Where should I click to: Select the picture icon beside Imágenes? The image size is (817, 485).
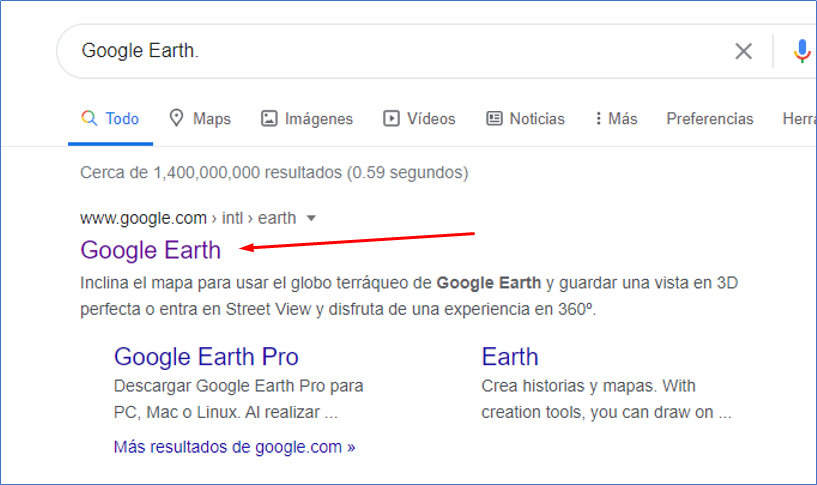tap(269, 119)
